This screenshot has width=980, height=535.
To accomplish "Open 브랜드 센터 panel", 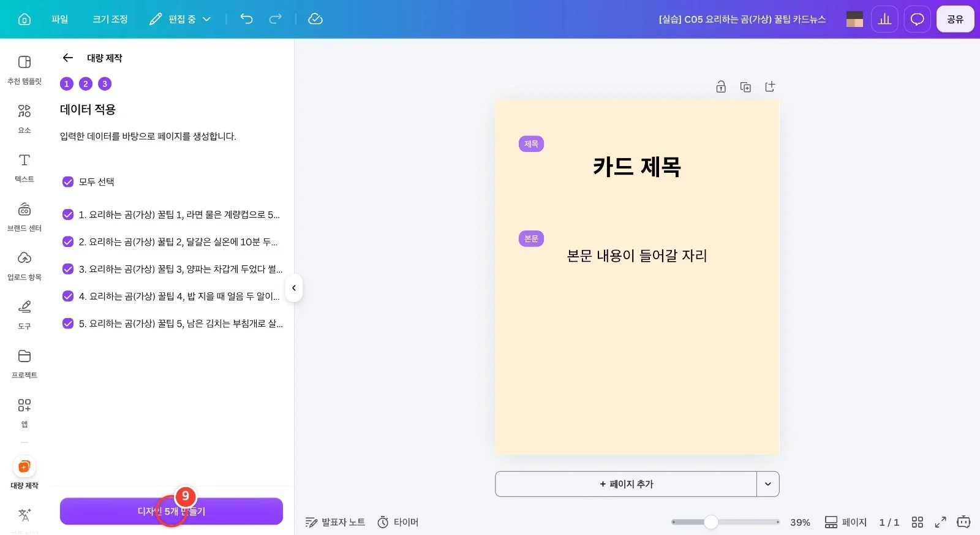I will [24, 217].
